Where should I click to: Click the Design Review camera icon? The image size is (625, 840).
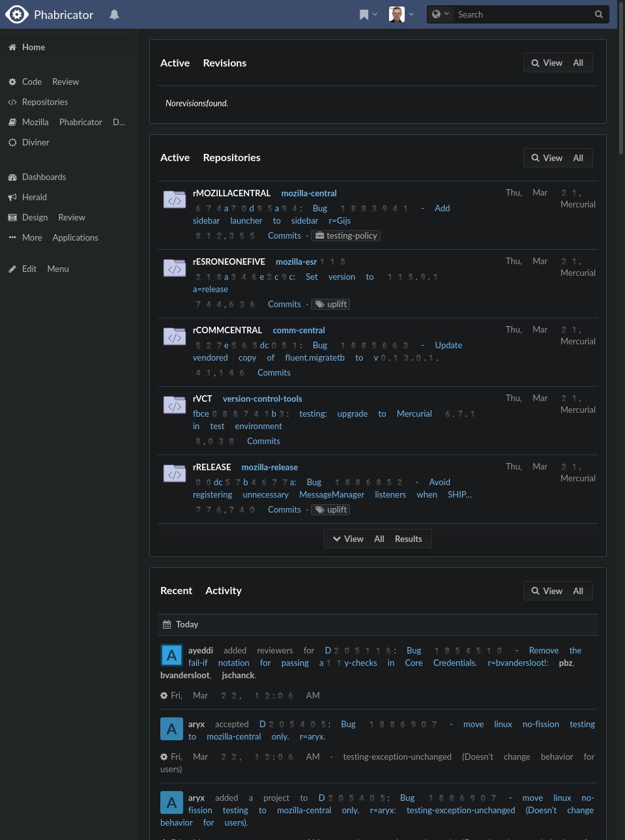click(12, 217)
